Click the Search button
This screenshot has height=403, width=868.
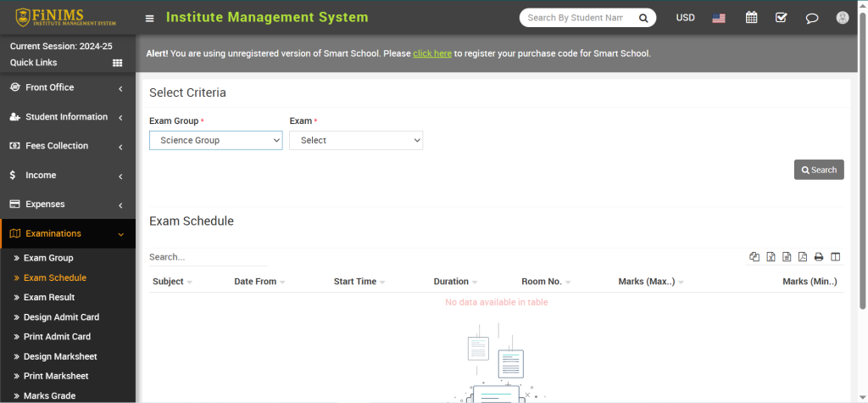818,170
